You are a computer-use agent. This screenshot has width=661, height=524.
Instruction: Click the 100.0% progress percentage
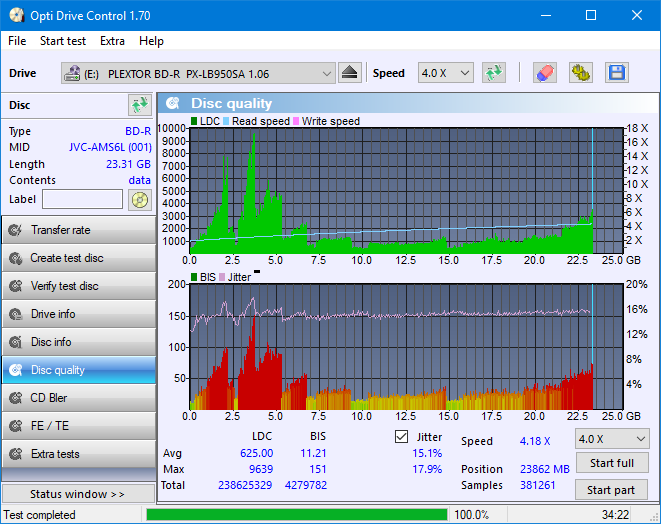471,515
